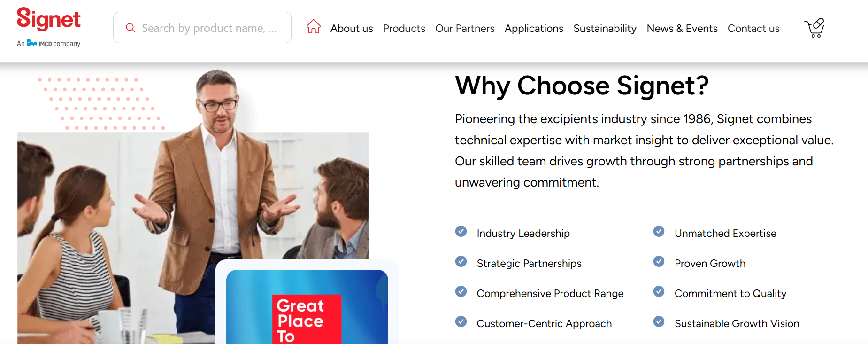
Task: Focus the product name search field
Action: tap(209, 28)
